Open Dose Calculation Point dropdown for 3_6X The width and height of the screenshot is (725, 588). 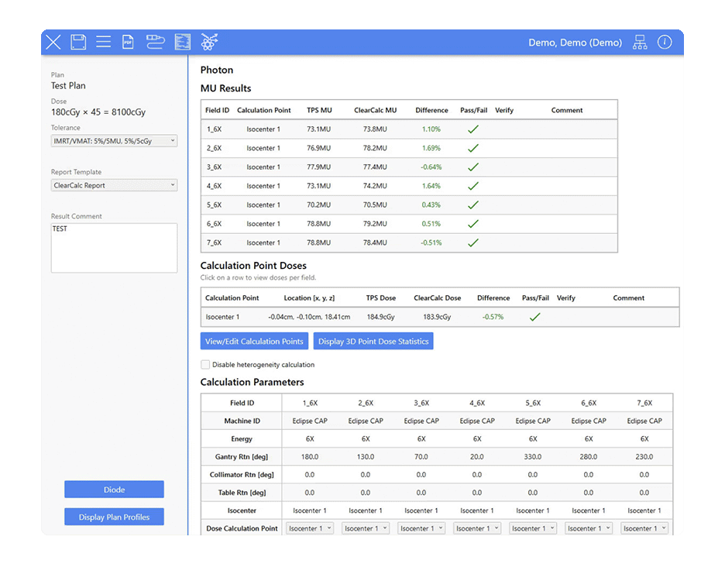coord(421,528)
